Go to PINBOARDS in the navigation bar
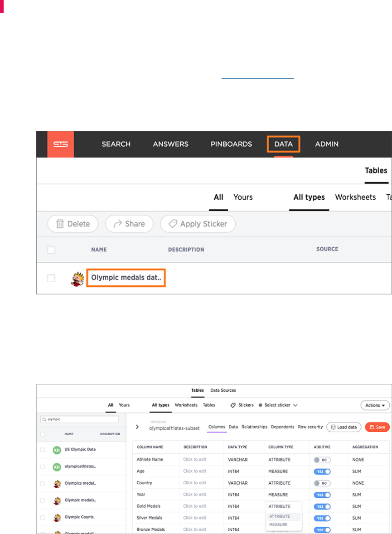 click(x=231, y=144)
